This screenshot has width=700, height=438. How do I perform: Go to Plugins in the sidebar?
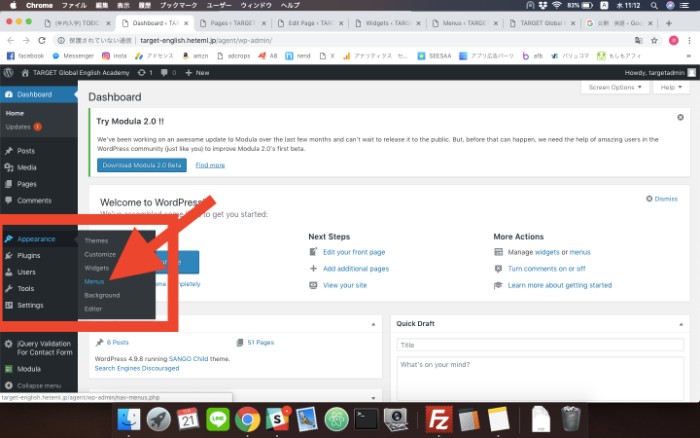click(x=29, y=256)
